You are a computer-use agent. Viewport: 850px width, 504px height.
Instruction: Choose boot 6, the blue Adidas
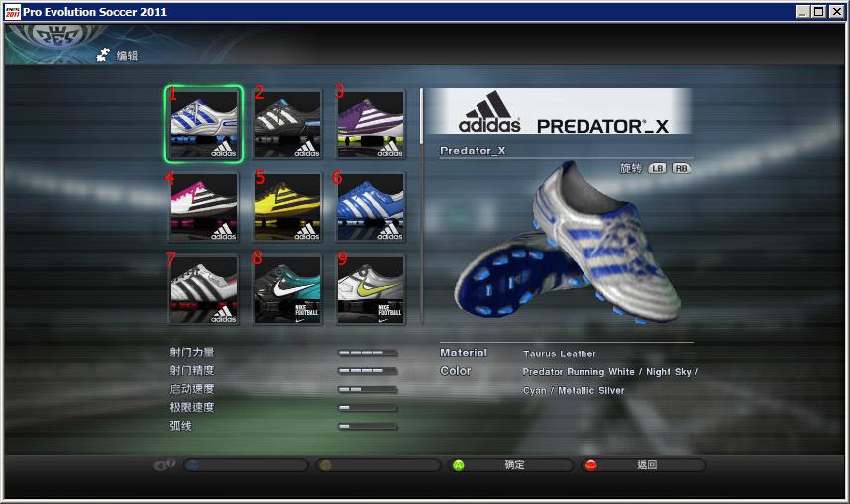(x=371, y=207)
